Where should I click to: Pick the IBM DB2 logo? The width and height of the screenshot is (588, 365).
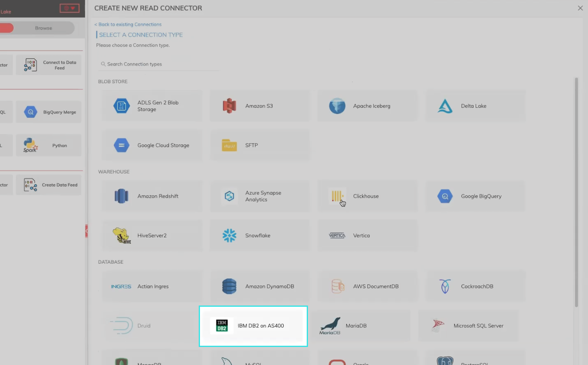pyautogui.click(x=222, y=326)
